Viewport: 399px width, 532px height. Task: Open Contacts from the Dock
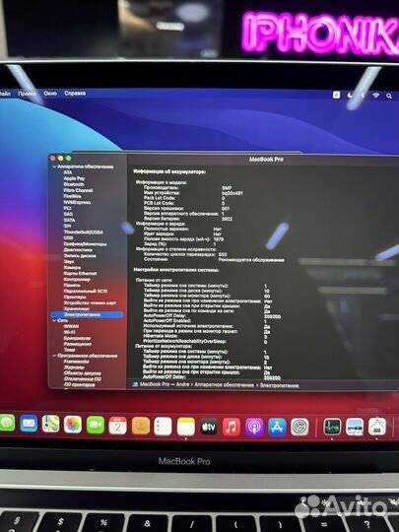[x=141, y=426]
